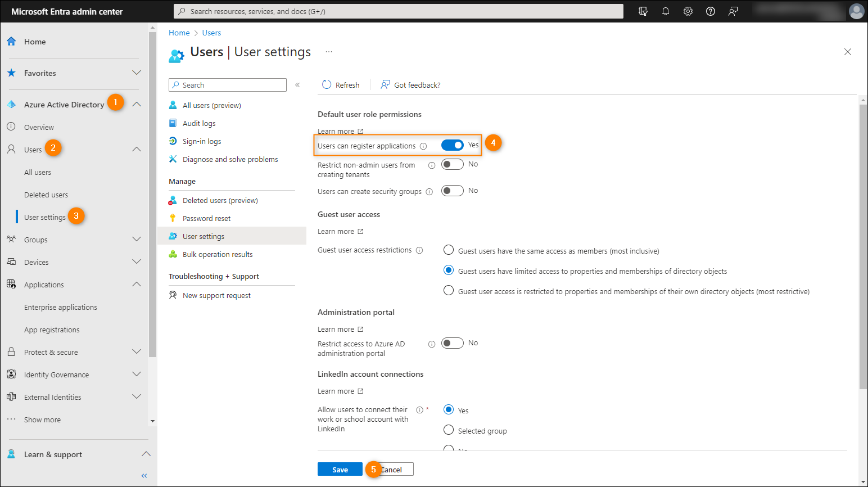
Task: Open App registrations in sidebar
Action: (x=52, y=330)
